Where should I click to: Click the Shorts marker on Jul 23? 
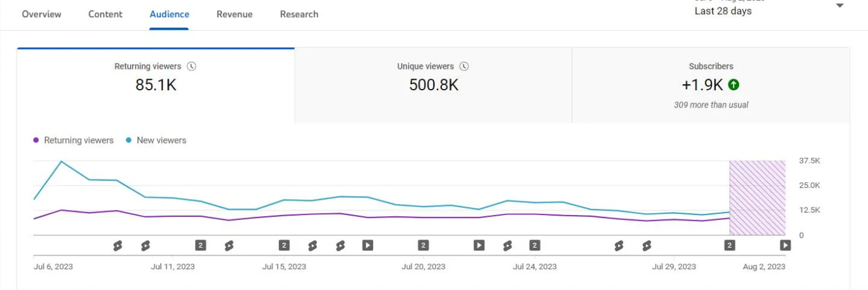[x=507, y=245]
